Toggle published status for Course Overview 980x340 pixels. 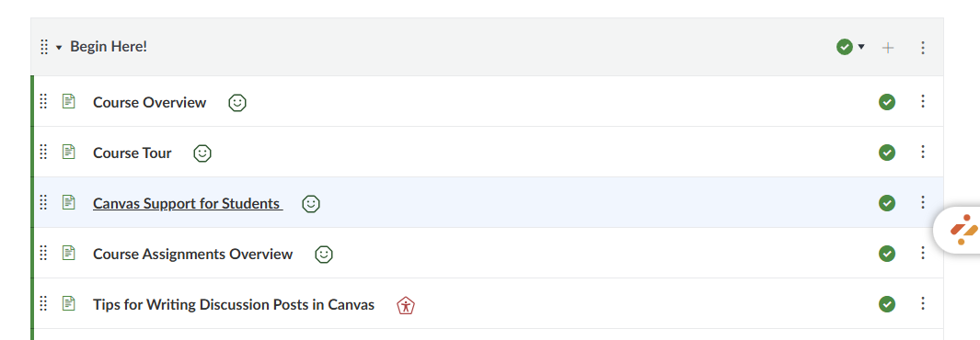(887, 102)
